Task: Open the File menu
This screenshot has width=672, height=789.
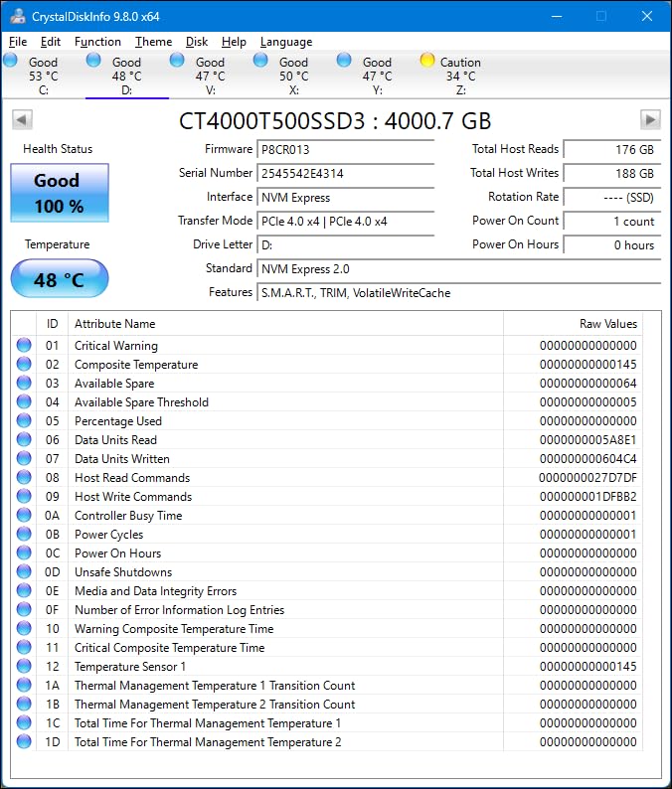Action: pos(18,42)
